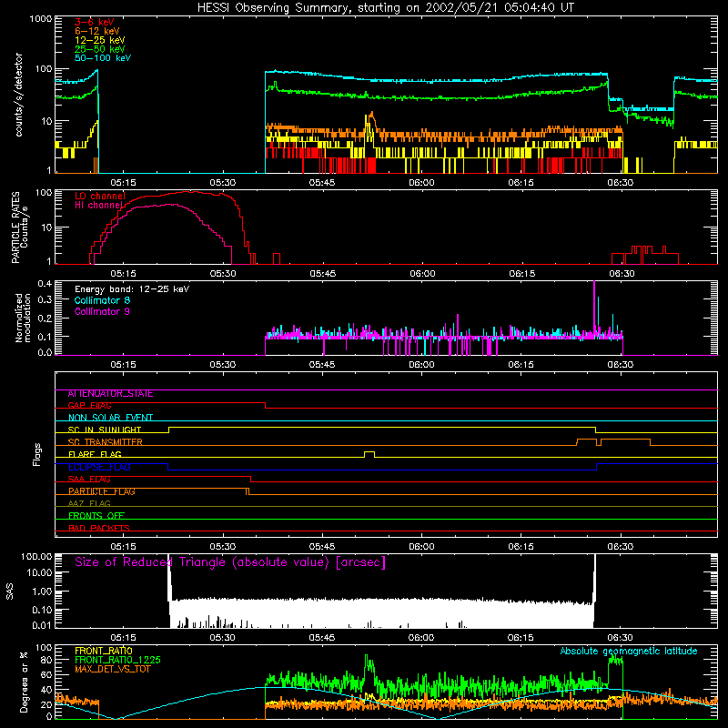Click the ATTENUATOR_STATE flag label
This screenshot has width=728, height=728.
(110, 394)
